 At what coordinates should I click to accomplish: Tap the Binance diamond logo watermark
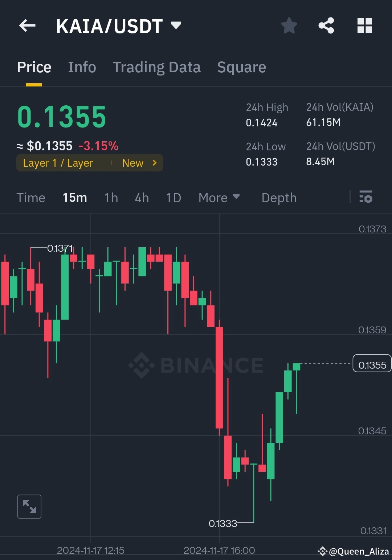pyautogui.click(x=142, y=365)
